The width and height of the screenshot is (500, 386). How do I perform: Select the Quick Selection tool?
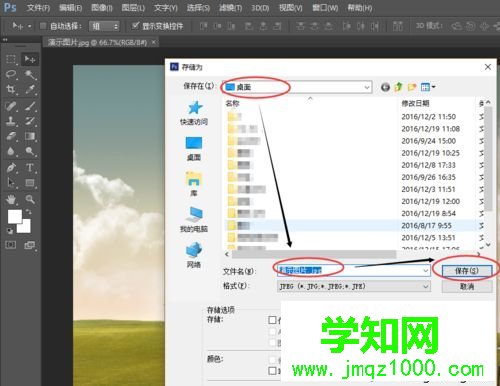[30, 74]
